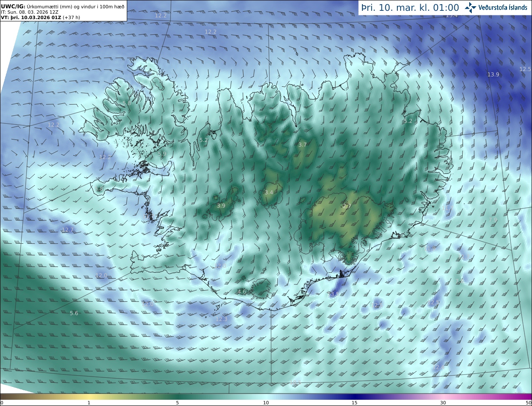Click the 13.4 value label on map
532x406 pixels.
point(451,15)
